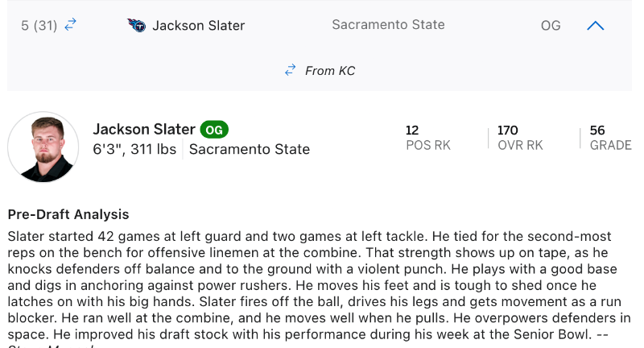Open the Jackson Slater profile name heading

click(144, 129)
